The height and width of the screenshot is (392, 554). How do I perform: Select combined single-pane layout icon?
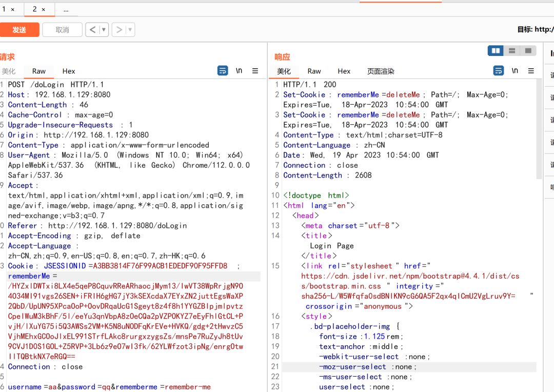(x=528, y=51)
